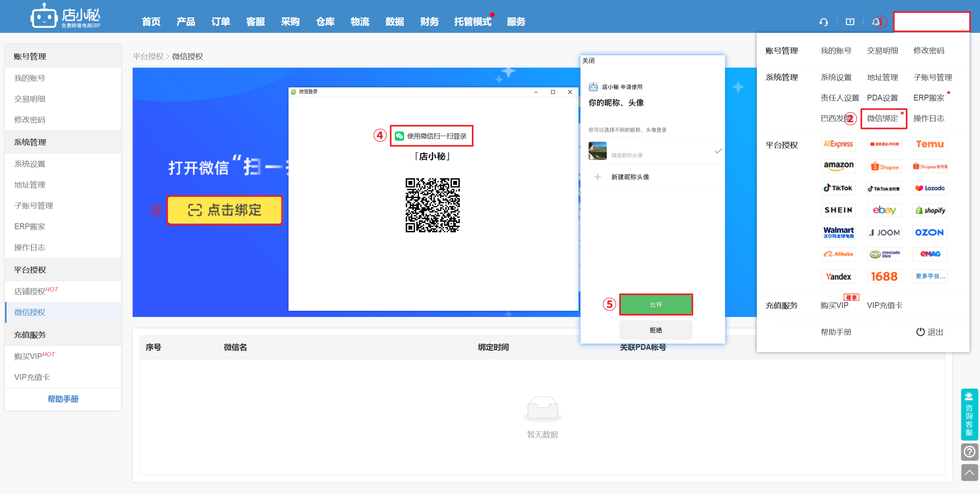Select the Walmart platform logo
This screenshot has height=494, width=980.
(x=838, y=232)
